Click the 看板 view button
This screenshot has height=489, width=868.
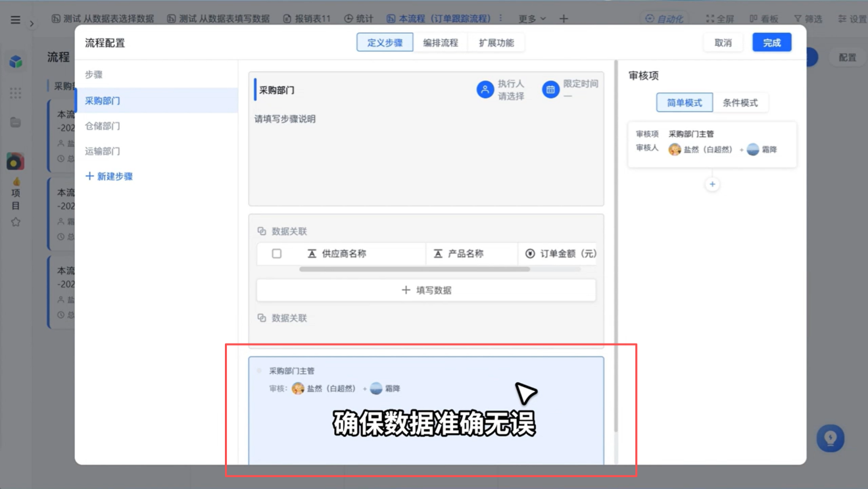click(764, 18)
